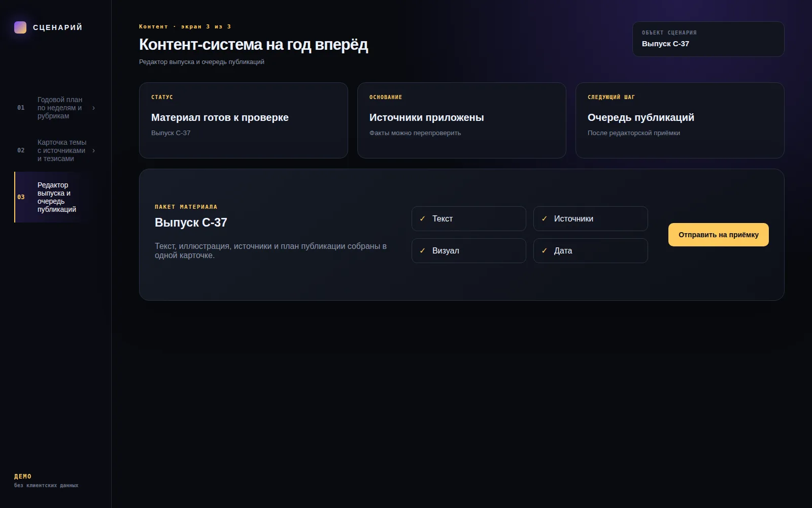Image resolution: width=812 pixels, height=508 pixels.
Task: Click the text После редакторской приёмки
Action: coord(634,133)
